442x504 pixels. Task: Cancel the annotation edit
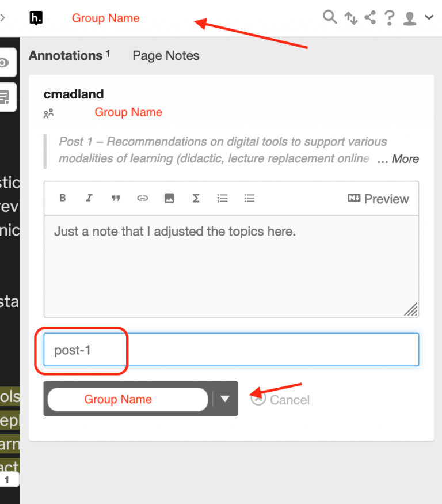(x=280, y=400)
